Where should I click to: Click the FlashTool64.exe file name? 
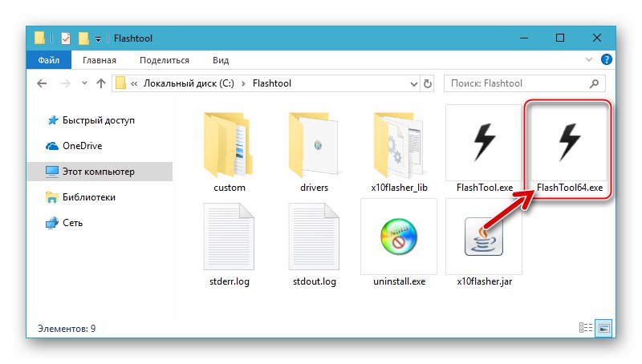(570, 188)
